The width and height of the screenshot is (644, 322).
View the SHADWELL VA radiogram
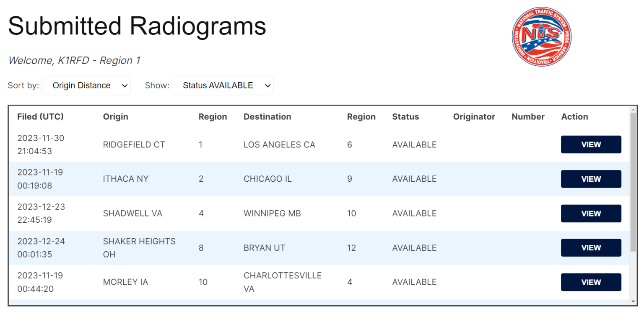coord(591,213)
